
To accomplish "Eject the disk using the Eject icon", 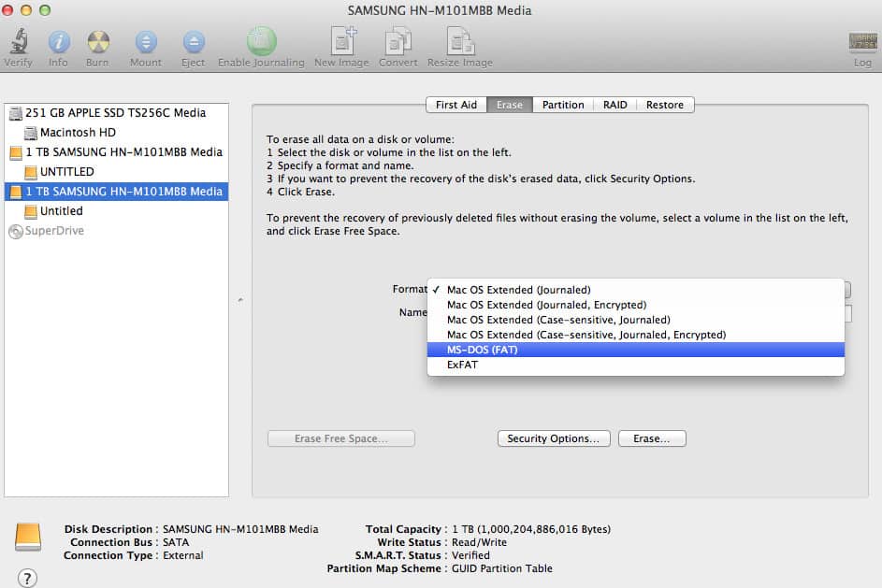I will 194,41.
